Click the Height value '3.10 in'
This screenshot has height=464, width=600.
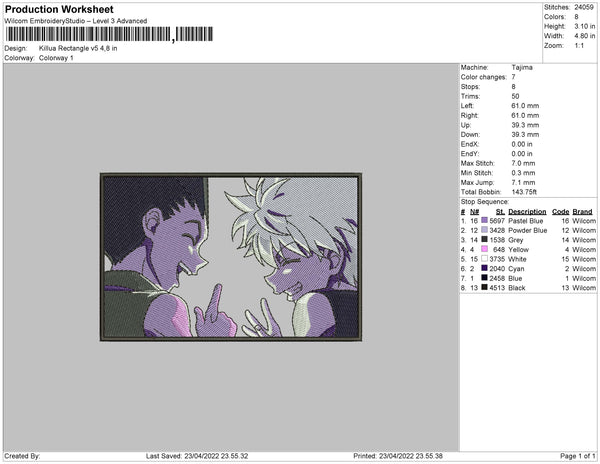[x=584, y=26]
